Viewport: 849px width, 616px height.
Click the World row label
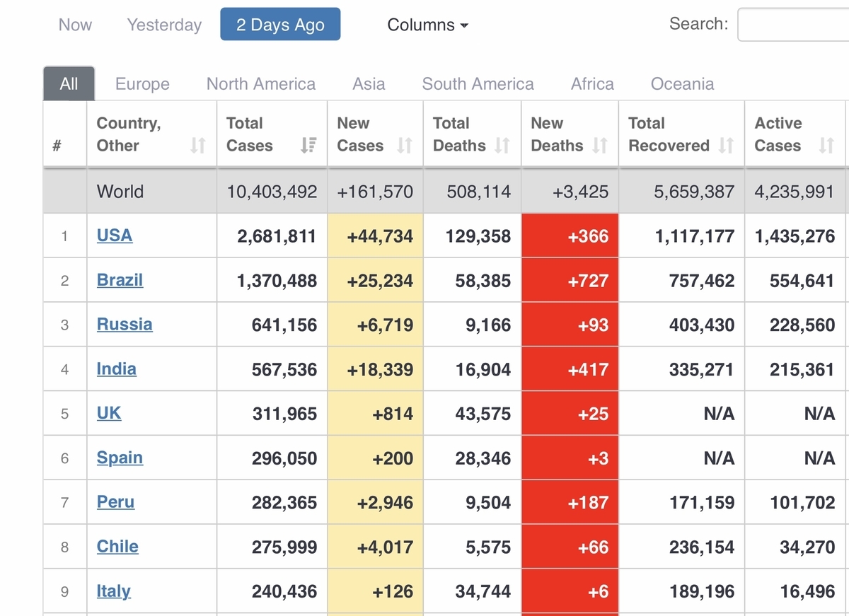coord(120,192)
